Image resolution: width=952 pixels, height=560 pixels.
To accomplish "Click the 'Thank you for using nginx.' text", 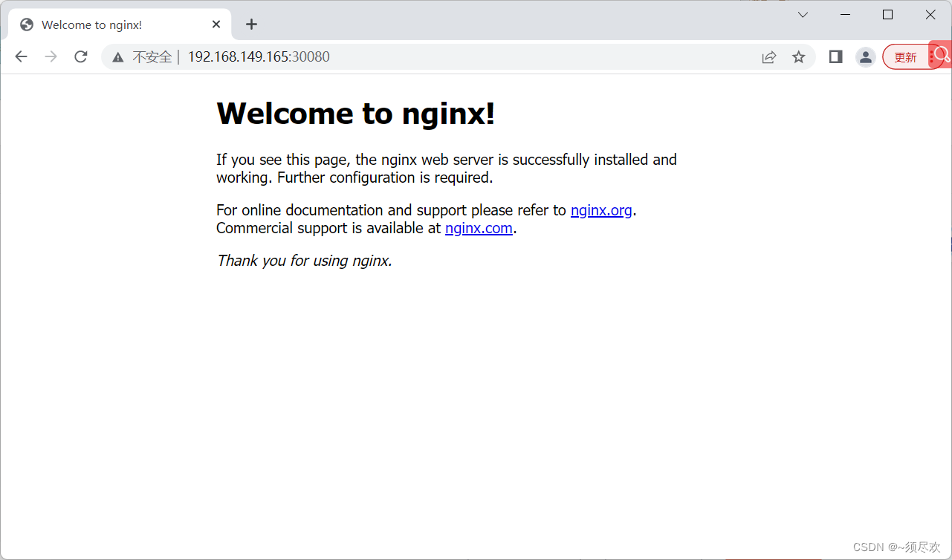I will 304,261.
